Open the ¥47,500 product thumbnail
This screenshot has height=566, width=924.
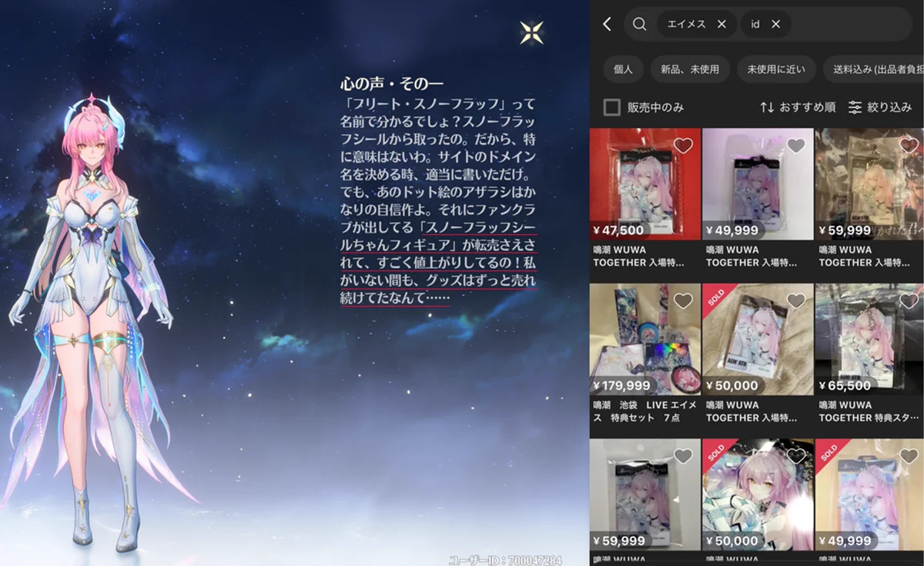pos(645,184)
